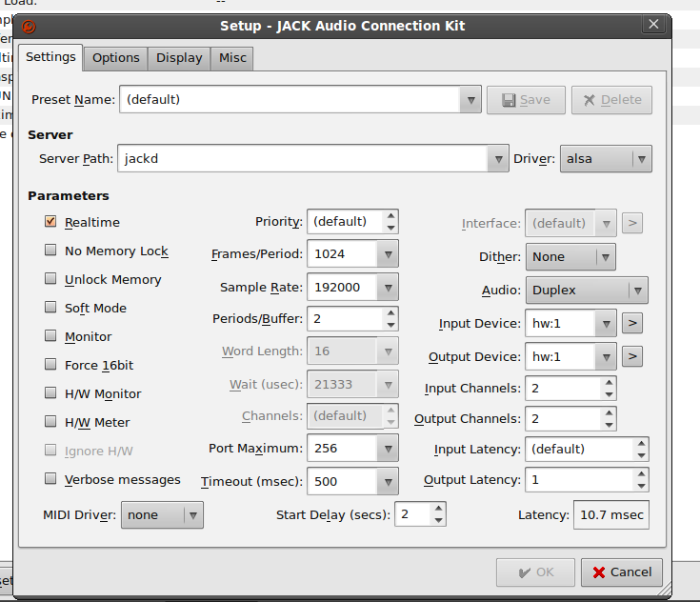
Task: Decrease Periods/Buffer value using down arrow
Action: (390, 325)
